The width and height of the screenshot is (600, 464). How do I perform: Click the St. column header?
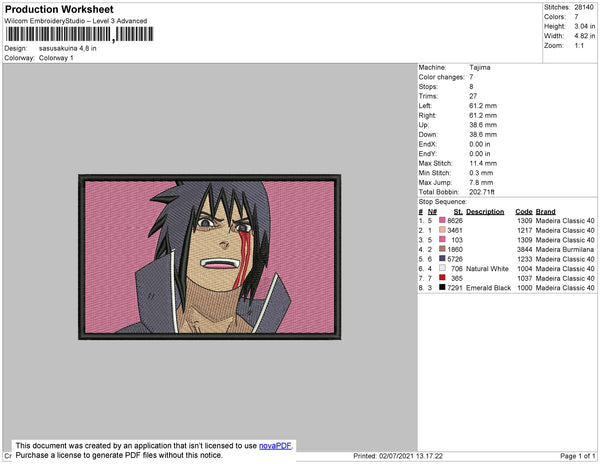coord(458,212)
